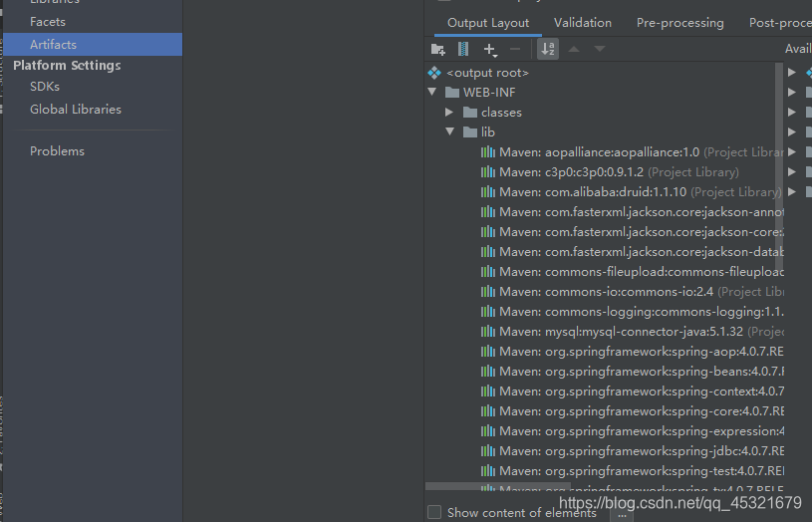
Task: Select Artifacts in the sidebar
Action: [x=93, y=45]
